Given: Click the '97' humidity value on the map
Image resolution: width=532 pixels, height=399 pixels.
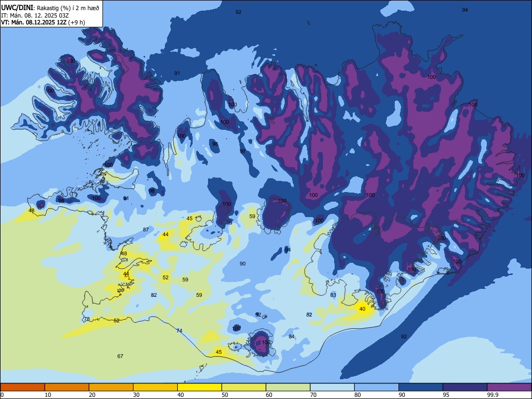Looking at the screenshot, I should 243,151.
